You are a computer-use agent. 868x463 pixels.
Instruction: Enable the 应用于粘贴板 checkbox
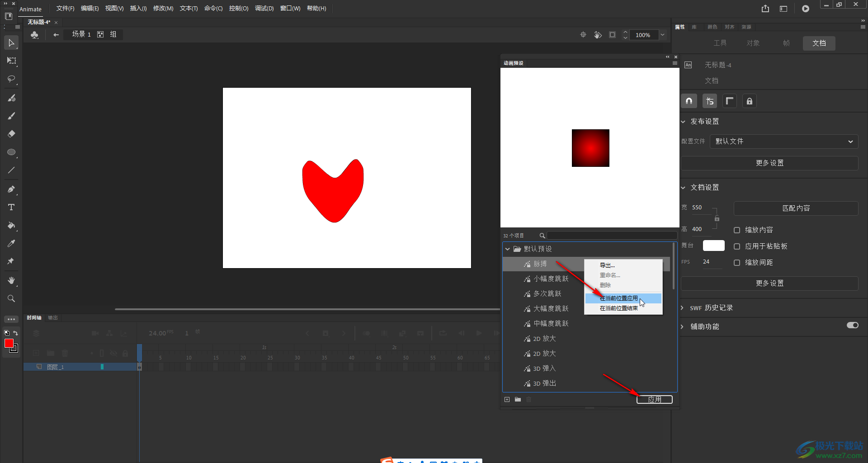[x=737, y=246]
